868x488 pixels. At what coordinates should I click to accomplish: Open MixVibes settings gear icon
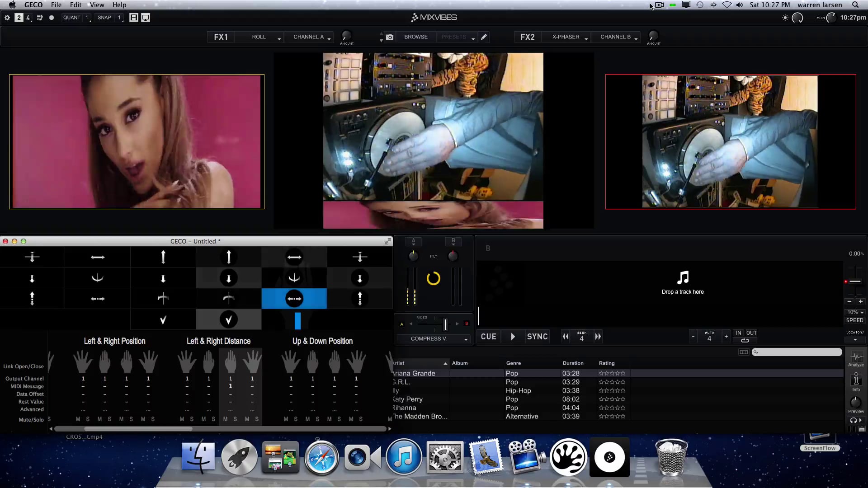point(7,18)
